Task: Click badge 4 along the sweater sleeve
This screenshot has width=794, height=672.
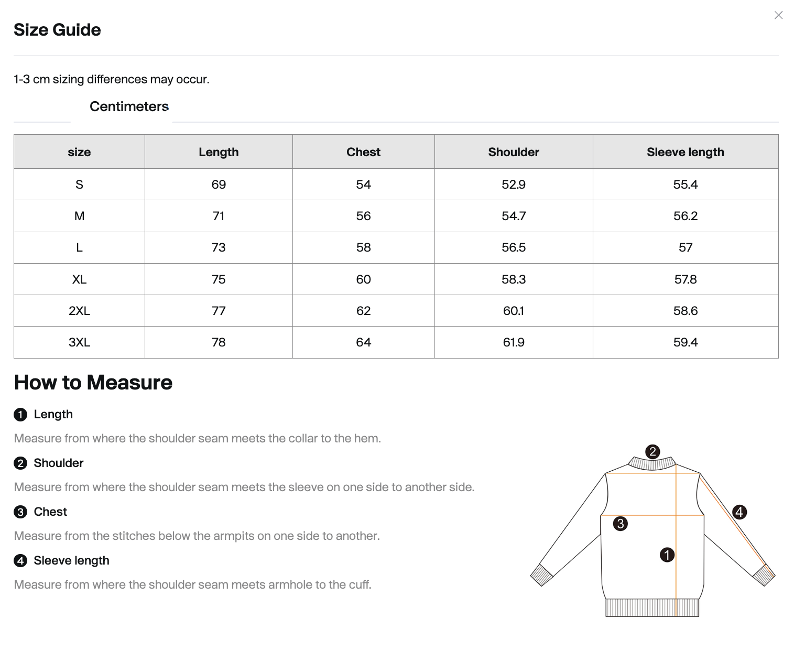Action: [x=740, y=513]
